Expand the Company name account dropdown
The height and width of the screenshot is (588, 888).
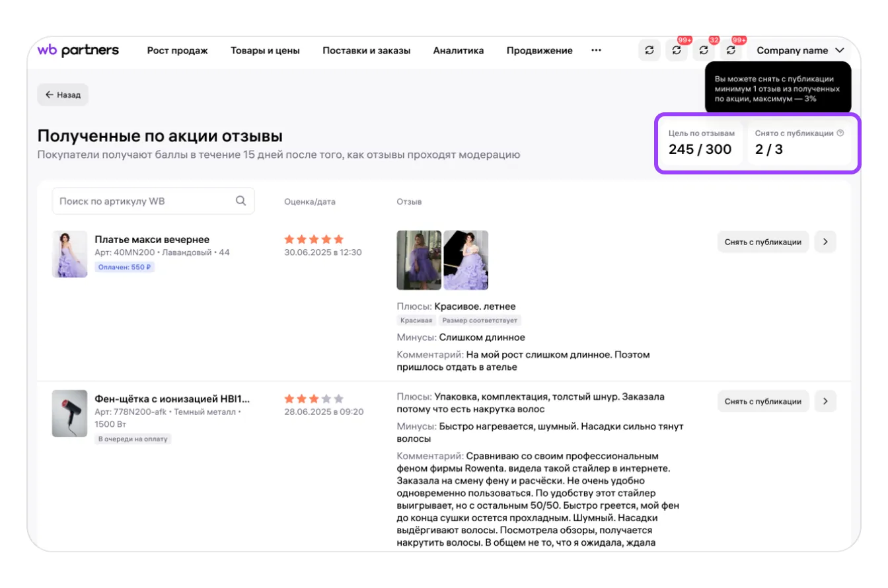pyautogui.click(x=800, y=50)
